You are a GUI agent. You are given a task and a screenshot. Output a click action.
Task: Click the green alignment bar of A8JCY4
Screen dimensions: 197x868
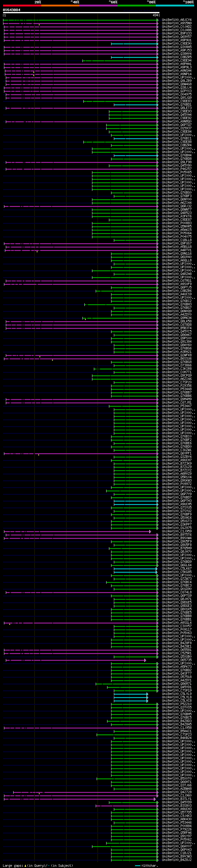[81, 20]
